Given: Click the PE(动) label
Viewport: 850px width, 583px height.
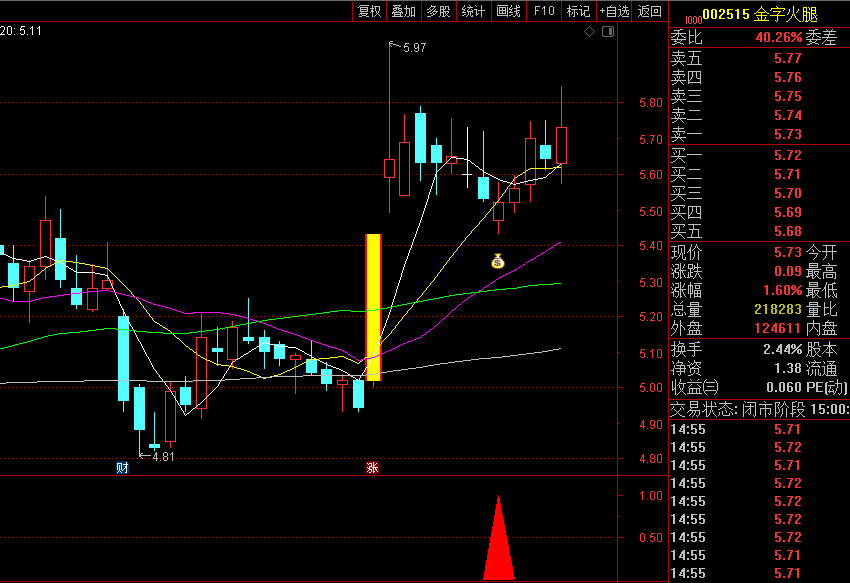Looking at the screenshot, I should click(x=827, y=387).
